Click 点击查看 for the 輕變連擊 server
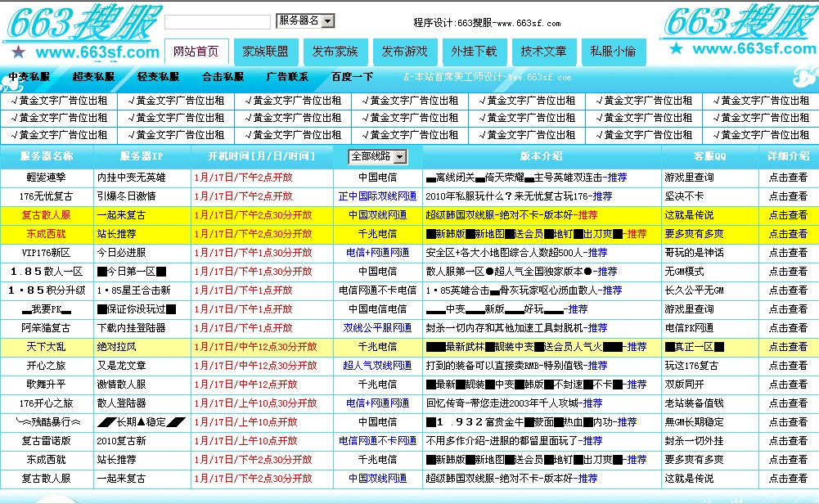 tap(787, 178)
